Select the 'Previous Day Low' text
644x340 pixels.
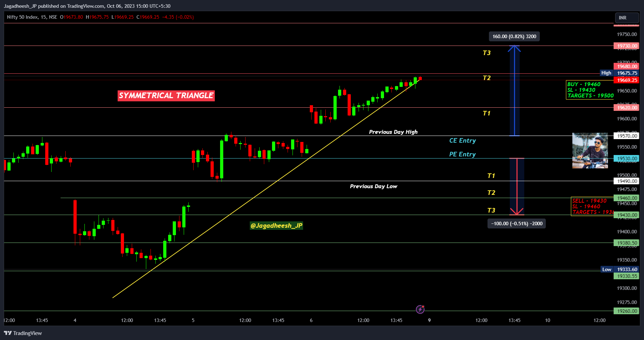click(x=373, y=186)
